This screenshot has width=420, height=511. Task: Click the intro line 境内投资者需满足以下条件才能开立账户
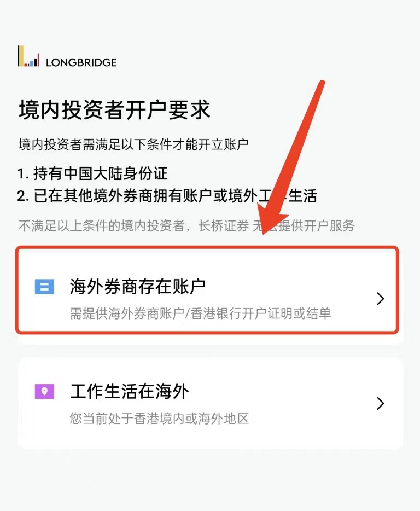pyautogui.click(x=133, y=144)
